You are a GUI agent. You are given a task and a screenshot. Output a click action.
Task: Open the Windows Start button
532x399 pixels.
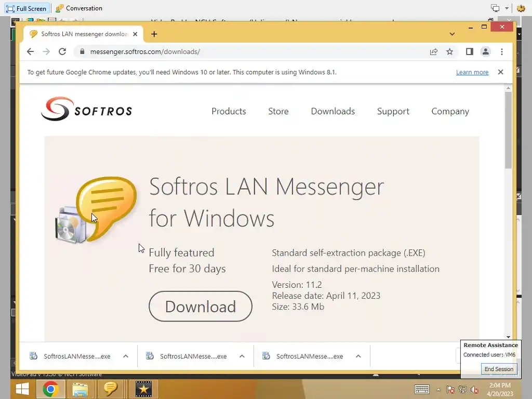click(x=22, y=389)
